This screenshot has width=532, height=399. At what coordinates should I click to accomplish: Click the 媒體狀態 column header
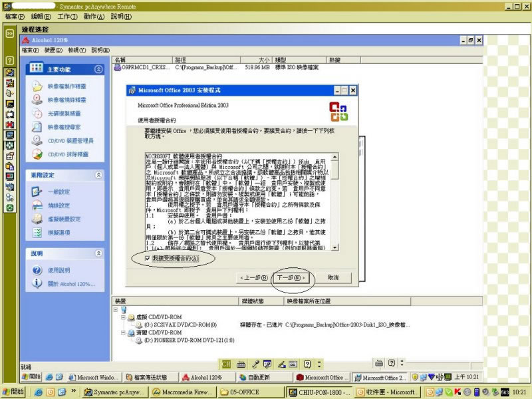tap(261, 301)
